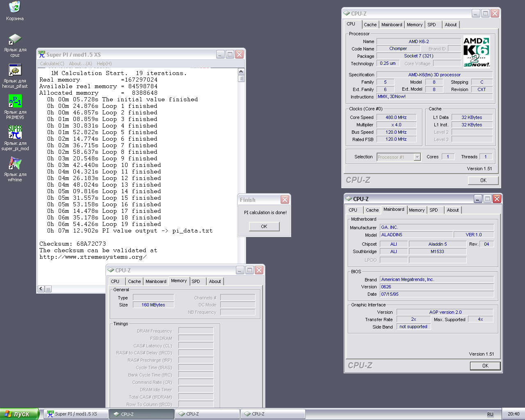
Task: Close the Mainboard CPU-Z window
Action: pos(497,199)
